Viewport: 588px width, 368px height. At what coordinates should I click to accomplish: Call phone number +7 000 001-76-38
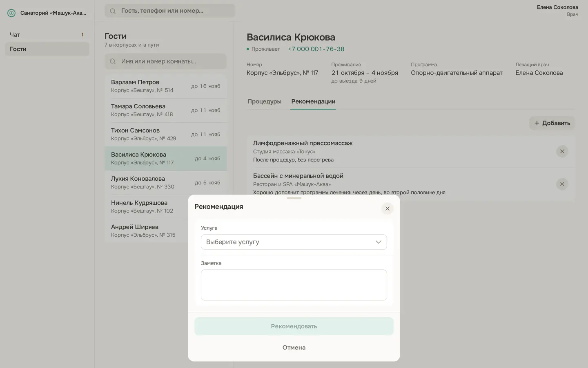pyautogui.click(x=316, y=49)
